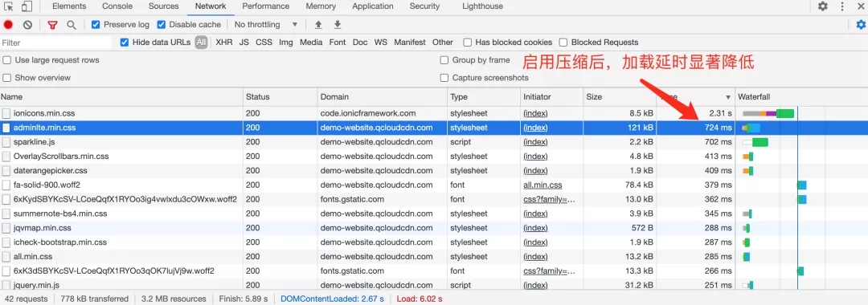The height and width of the screenshot is (305, 868).
Task: Click file icon beside fa-solid-900.woff2
Action: 6,185
